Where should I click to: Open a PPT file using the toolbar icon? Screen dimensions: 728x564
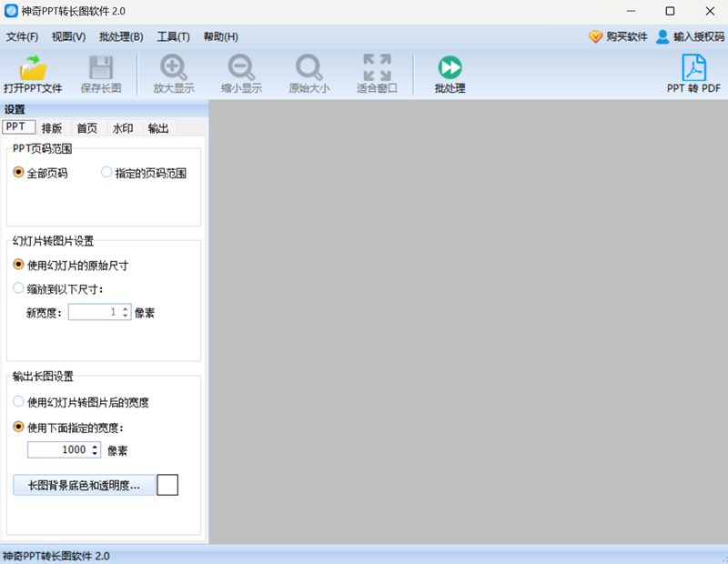31,73
